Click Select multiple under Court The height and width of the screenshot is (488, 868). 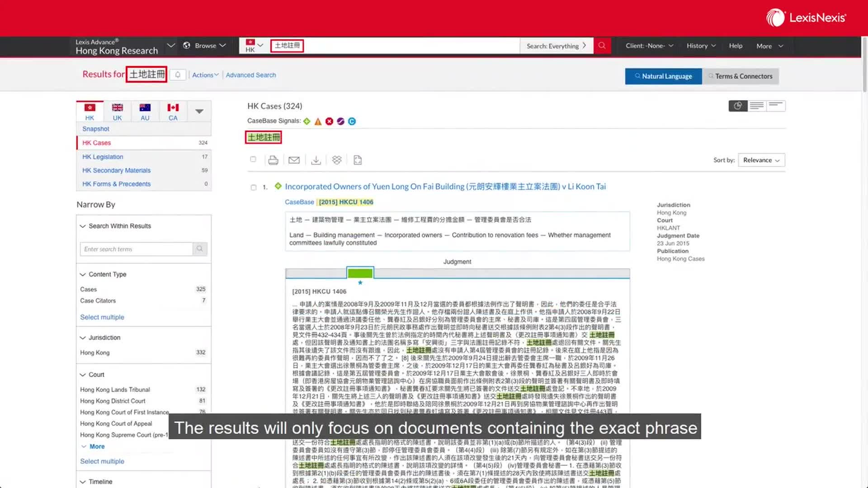tap(102, 461)
